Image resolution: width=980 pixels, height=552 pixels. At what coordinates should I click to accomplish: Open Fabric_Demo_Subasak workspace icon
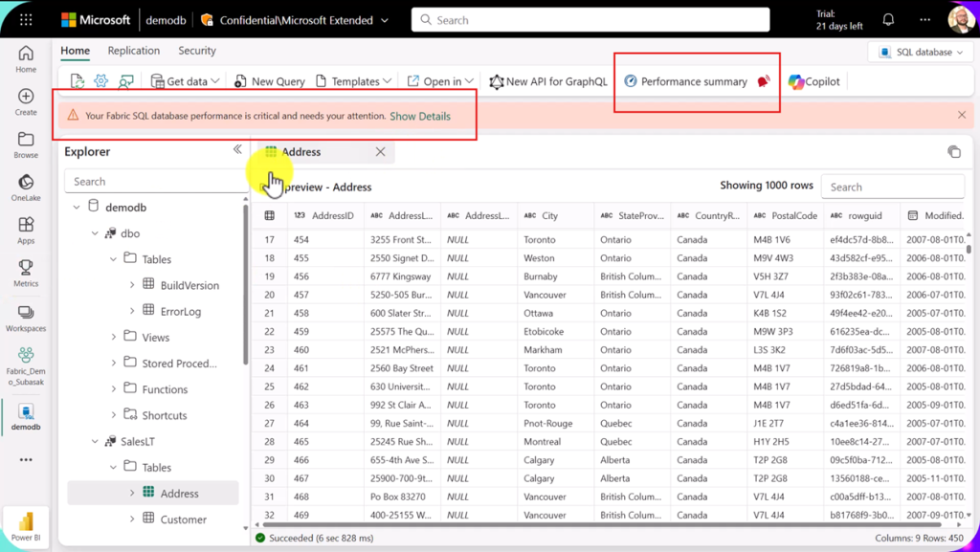point(26,366)
